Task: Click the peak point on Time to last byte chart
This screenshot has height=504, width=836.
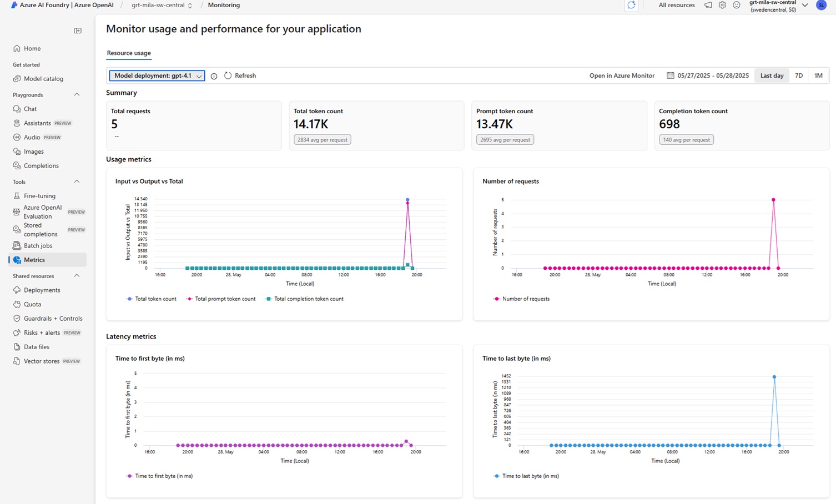Action: tap(774, 377)
